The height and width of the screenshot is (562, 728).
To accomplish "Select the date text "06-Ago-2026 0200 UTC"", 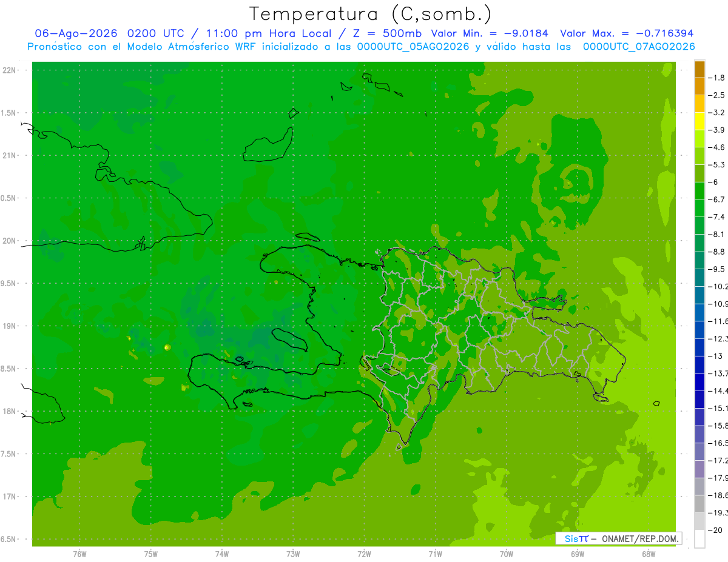I will pyautogui.click(x=109, y=33).
